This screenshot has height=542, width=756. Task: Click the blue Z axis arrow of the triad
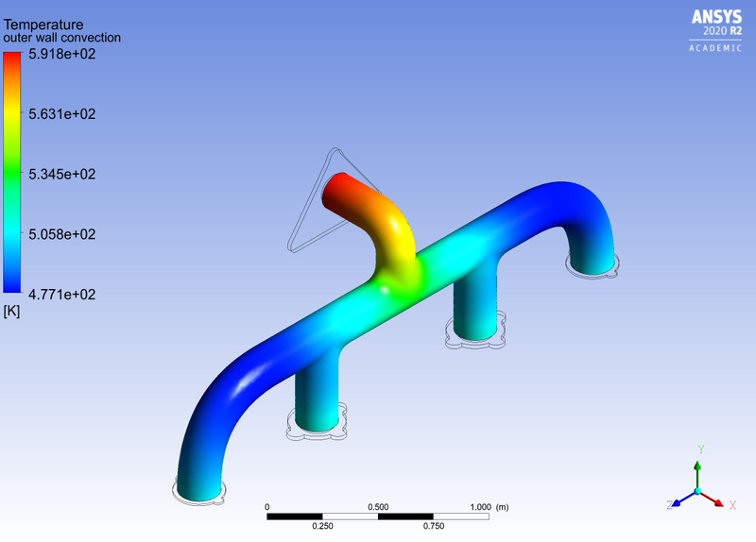pos(681,500)
